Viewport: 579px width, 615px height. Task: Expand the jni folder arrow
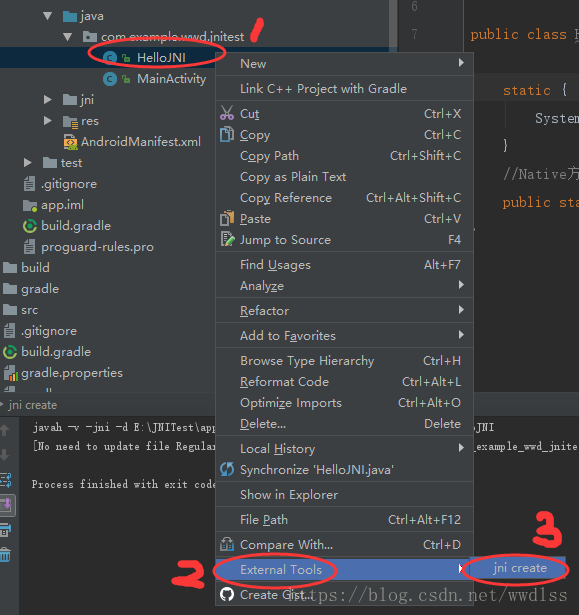pyautogui.click(x=47, y=100)
